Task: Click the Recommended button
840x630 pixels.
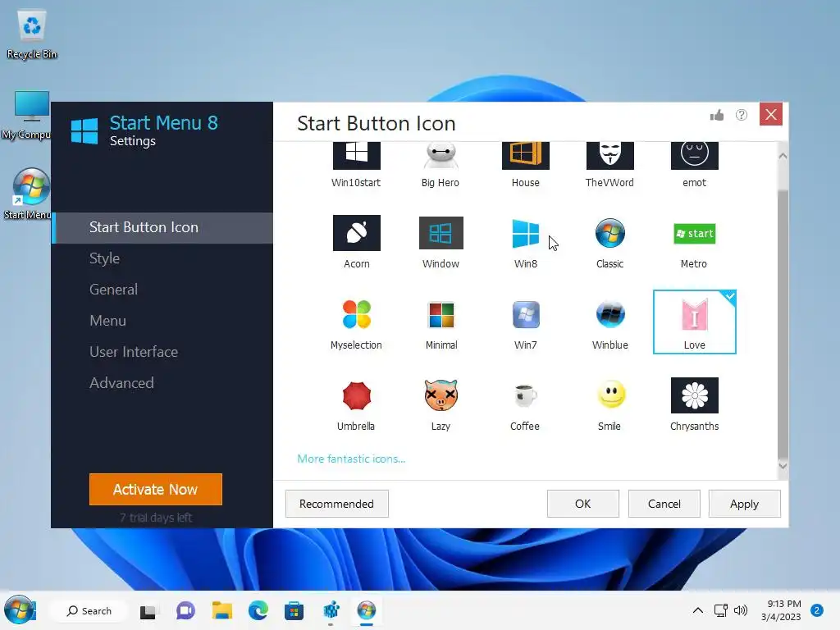Action: (336, 504)
